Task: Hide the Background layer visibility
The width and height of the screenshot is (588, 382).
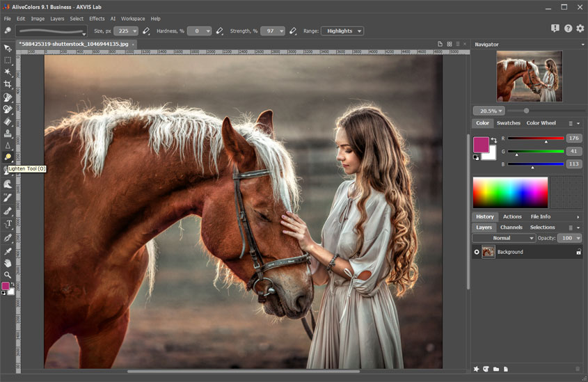Action: (x=477, y=252)
